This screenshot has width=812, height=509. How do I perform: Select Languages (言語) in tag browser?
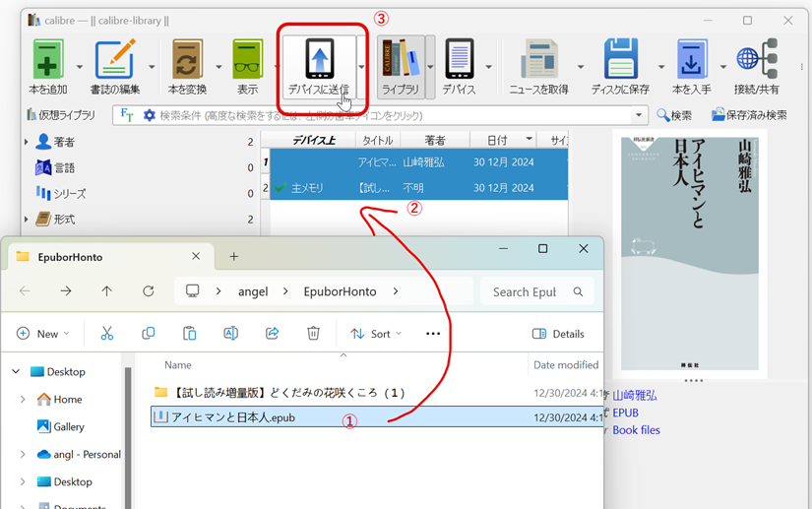[x=55, y=167]
